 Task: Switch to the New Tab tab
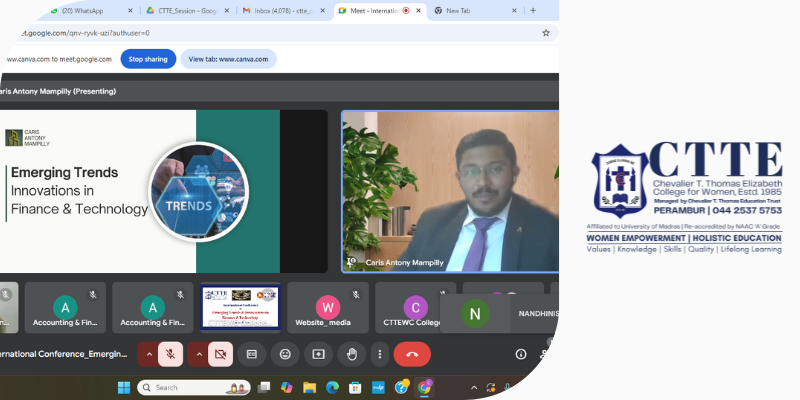click(x=475, y=10)
